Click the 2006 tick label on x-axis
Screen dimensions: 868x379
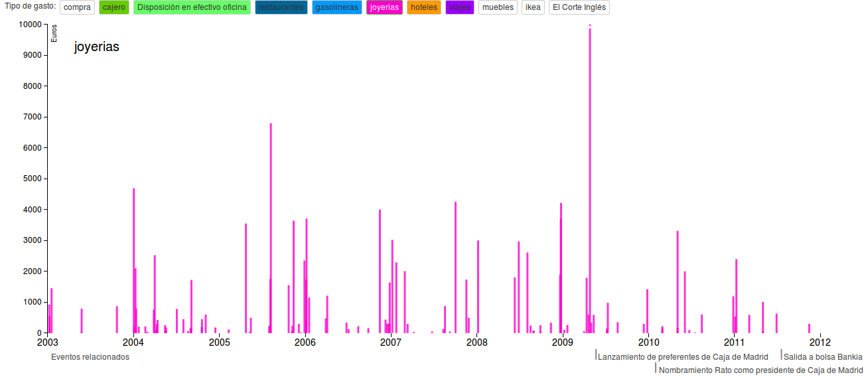[x=305, y=343]
